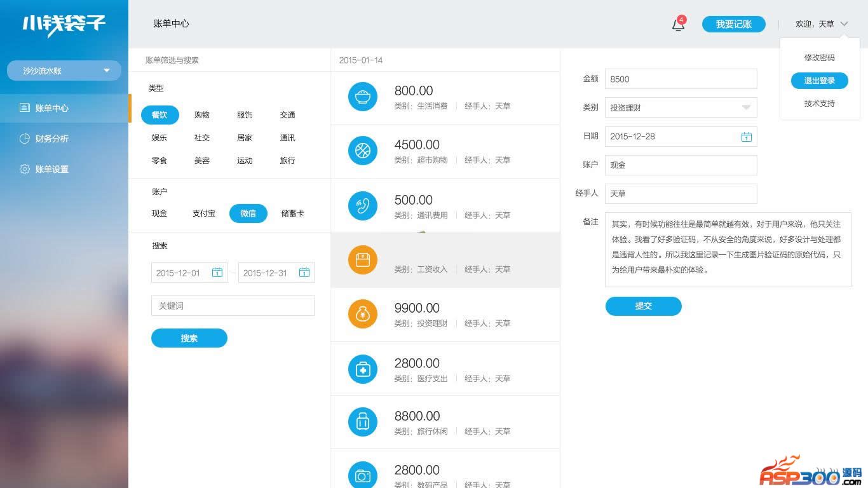Choose 修改密码 from the user menu
Image resolution: width=868 pixels, height=488 pixels.
[819, 58]
